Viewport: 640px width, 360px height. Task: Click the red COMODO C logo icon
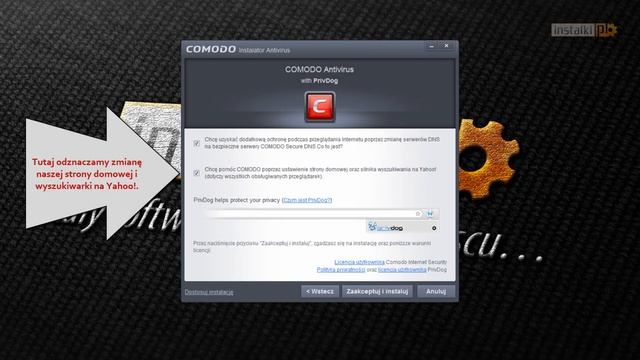click(320, 107)
